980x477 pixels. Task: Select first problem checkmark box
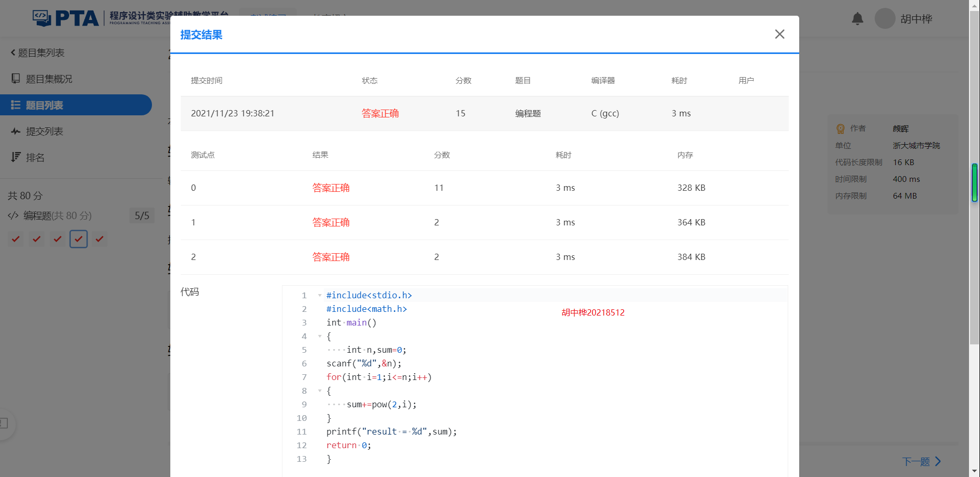pyautogui.click(x=16, y=239)
